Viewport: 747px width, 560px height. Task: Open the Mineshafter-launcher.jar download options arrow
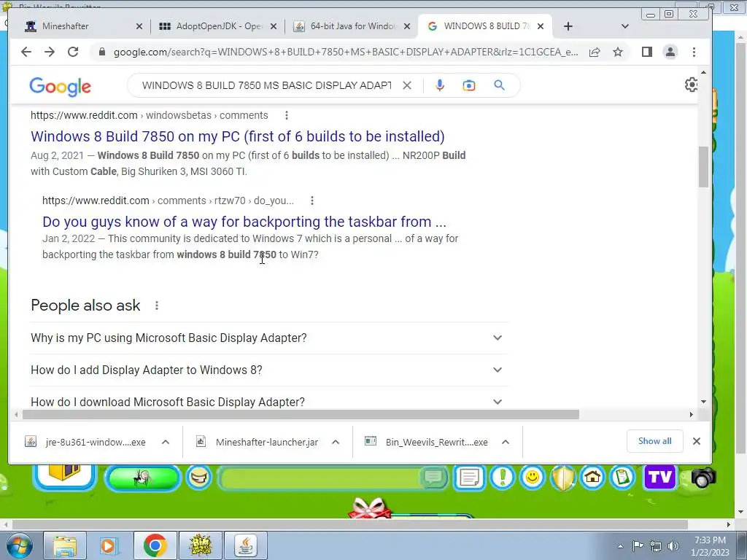pos(336,442)
